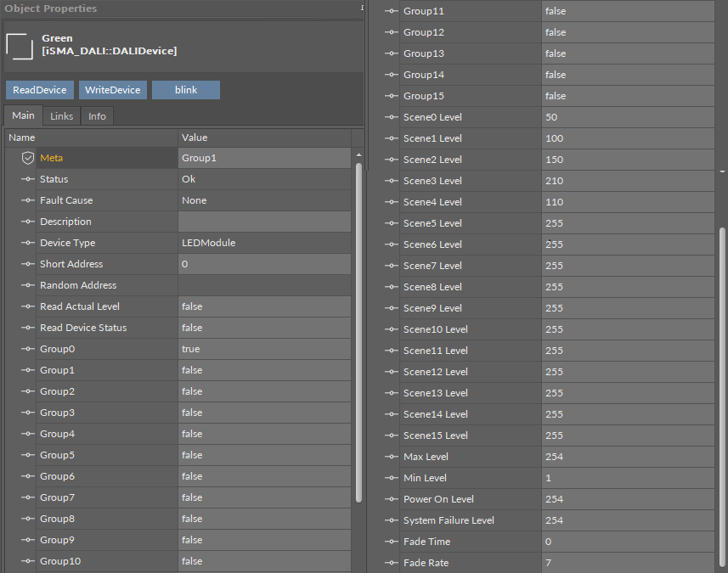Toggle the Read Actual Level value
This screenshot has height=573, width=728.
tap(263, 306)
